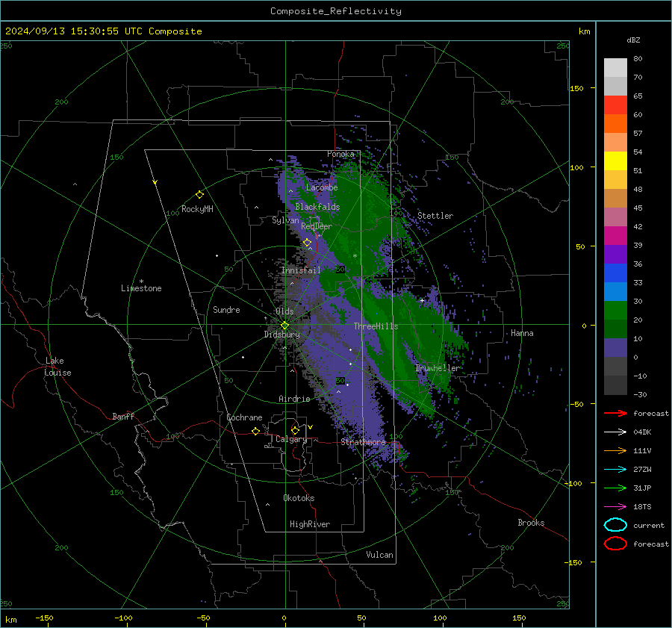672x628 pixels.
Task: Click the km label in the top-right corner
Action: 584,31
